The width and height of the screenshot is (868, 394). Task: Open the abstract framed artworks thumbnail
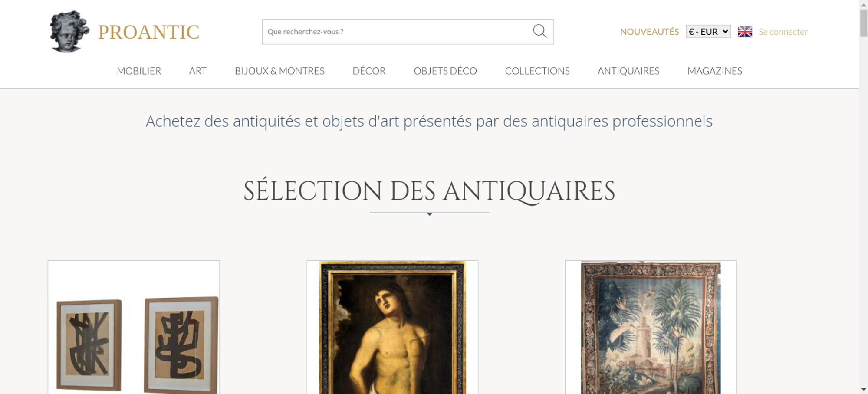tap(134, 327)
